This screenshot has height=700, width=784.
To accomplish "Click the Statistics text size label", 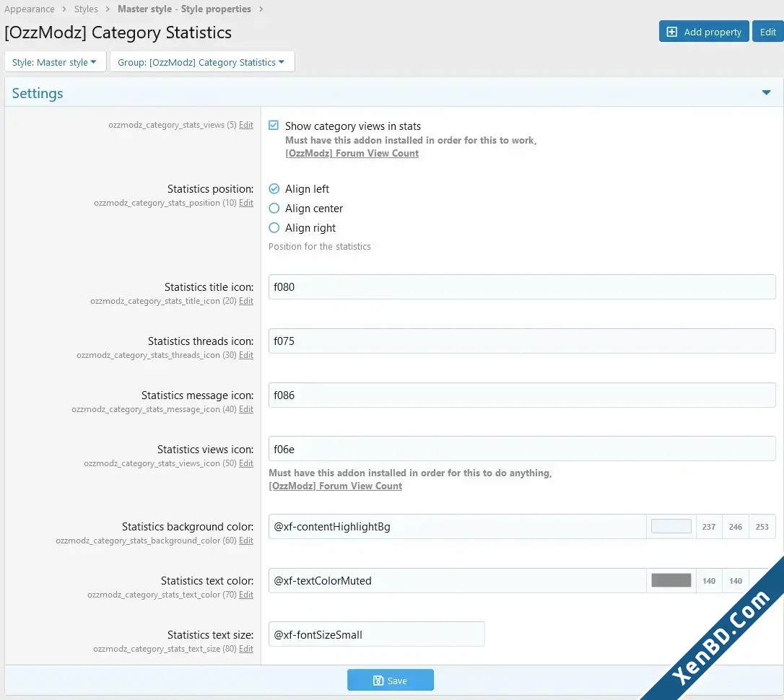I will click(211, 634).
